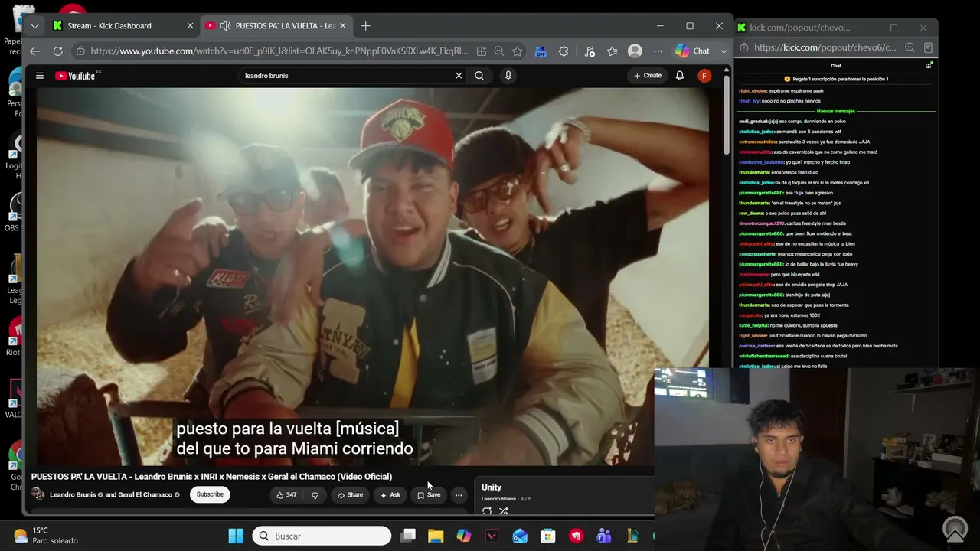Mute the YouTube tab via speaker icon
This screenshot has width=980, height=551.
[x=225, y=25]
